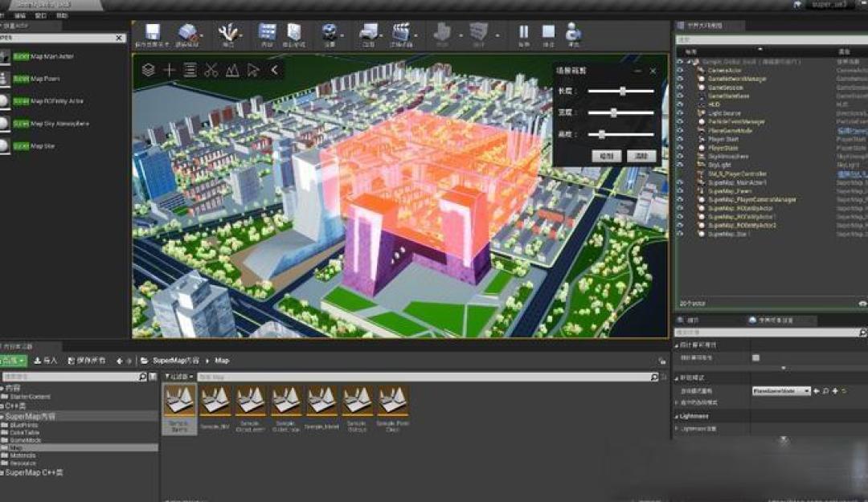This screenshot has height=502, width=868.
Task: Click the plus icon in viewport toolbar
Action: coord(170,70)
